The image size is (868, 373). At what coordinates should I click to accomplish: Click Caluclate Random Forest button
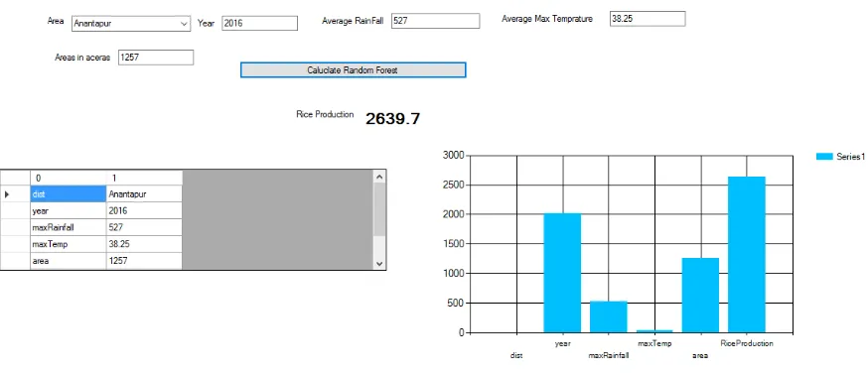(x=354, y=70)
